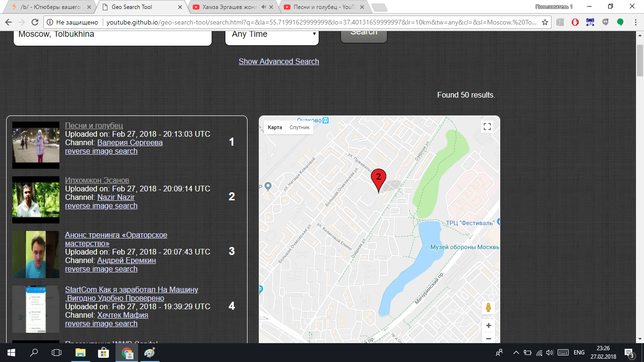Viewport: 644px width, 362px height.
Task: Show hidden system tray icons
Action: pyautogui.click(x=516, y=353)
